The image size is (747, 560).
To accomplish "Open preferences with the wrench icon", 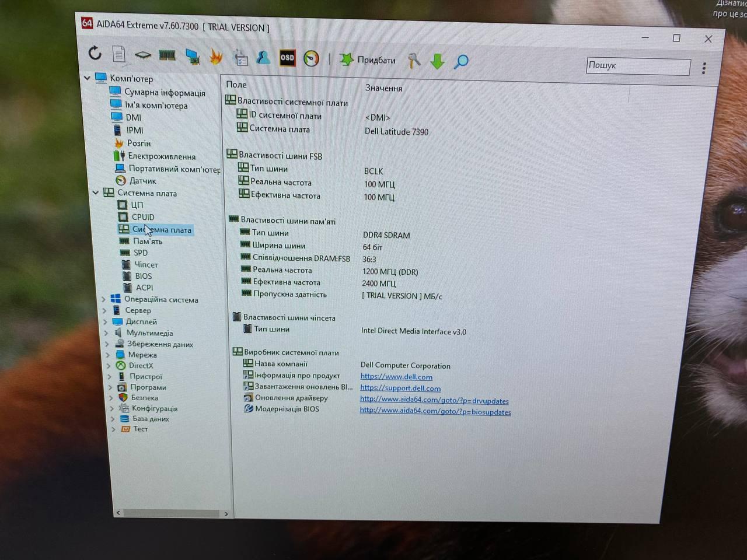I will (x=414, y=60).
